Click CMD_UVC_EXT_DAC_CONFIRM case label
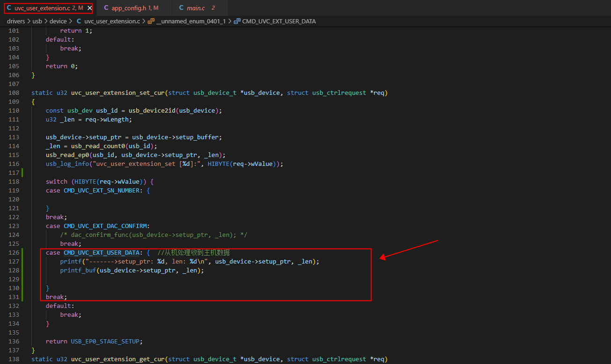Screen dimensions: 611x364 tap(105, 226)
